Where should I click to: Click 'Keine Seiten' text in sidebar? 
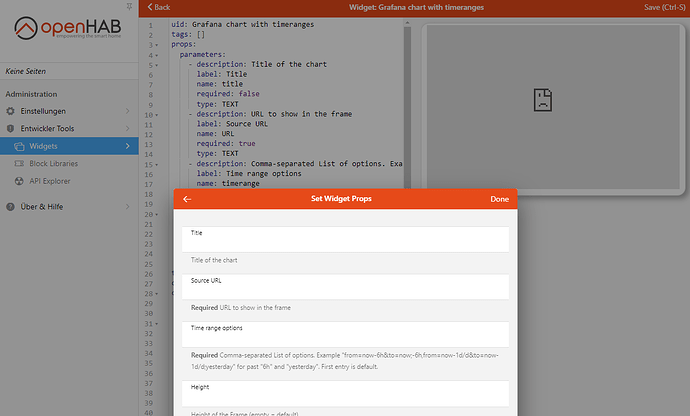[x=26, y=71]
